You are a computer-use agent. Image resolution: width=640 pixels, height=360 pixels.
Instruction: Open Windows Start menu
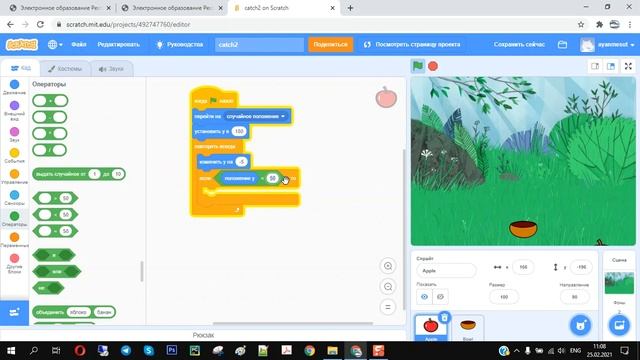[x=11, y=351]
